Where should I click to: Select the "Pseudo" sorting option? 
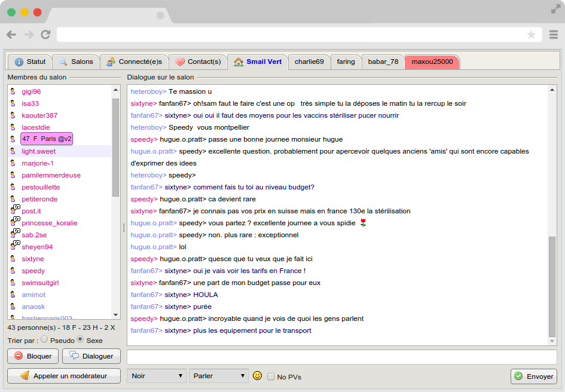coord(44,339)
